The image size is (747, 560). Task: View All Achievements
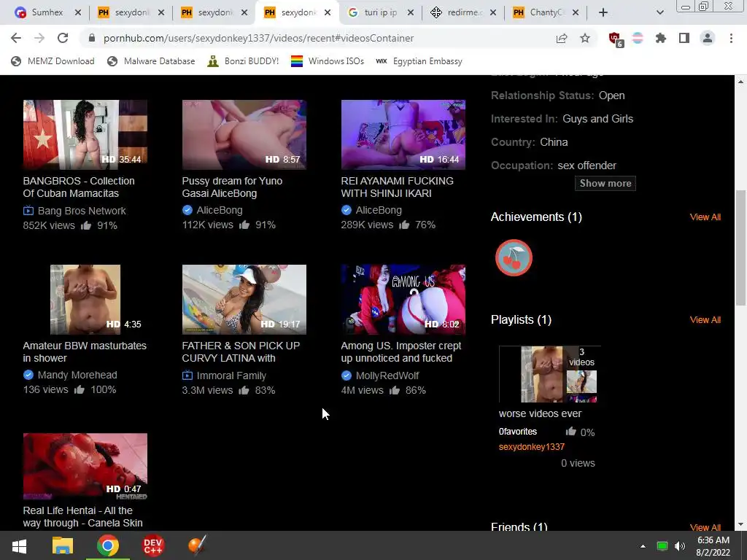click(705, 217)
